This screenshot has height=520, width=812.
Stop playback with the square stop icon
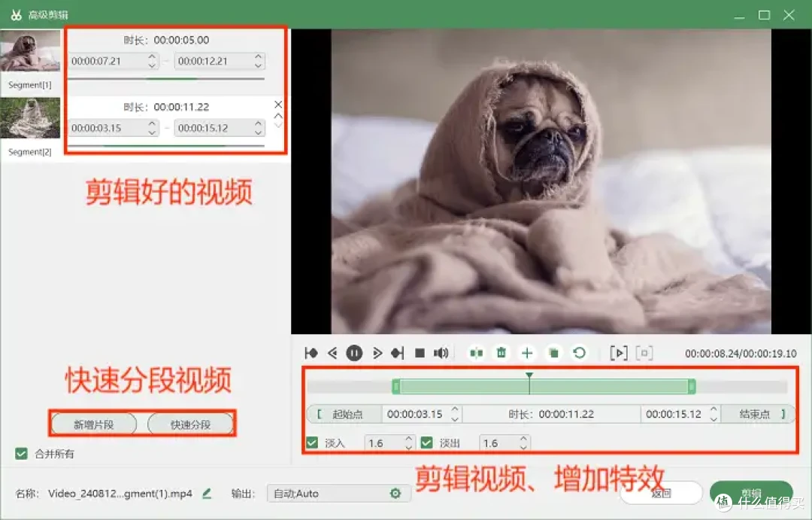coord(420,353)
